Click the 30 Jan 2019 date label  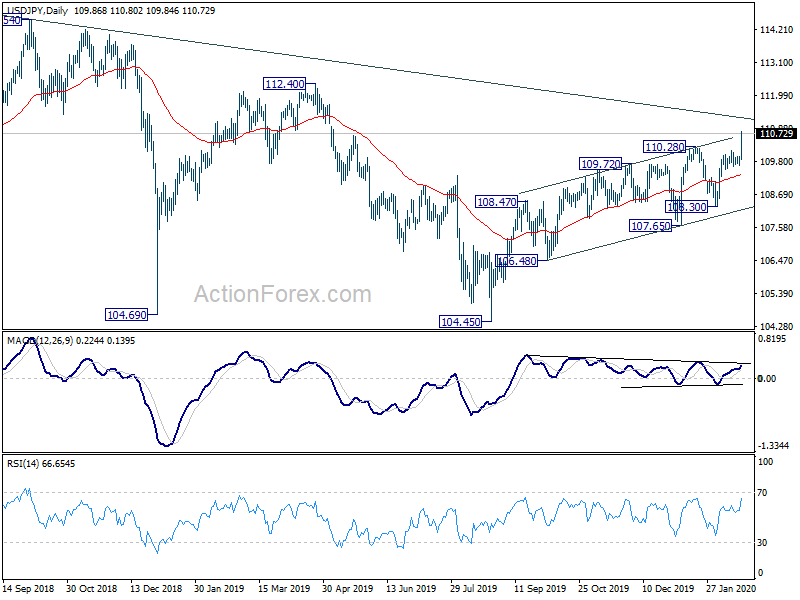pos(219,589)
